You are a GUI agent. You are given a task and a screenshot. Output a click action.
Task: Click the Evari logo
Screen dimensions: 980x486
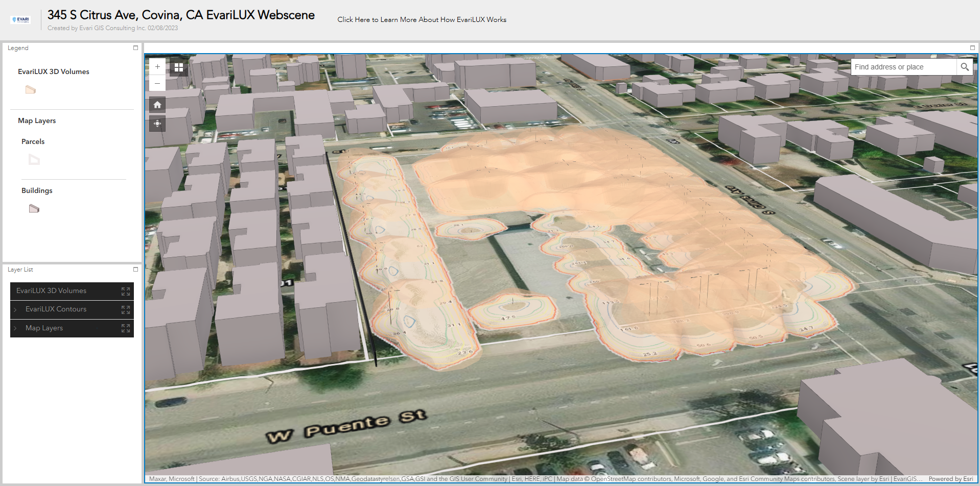(x=20, y=19)
